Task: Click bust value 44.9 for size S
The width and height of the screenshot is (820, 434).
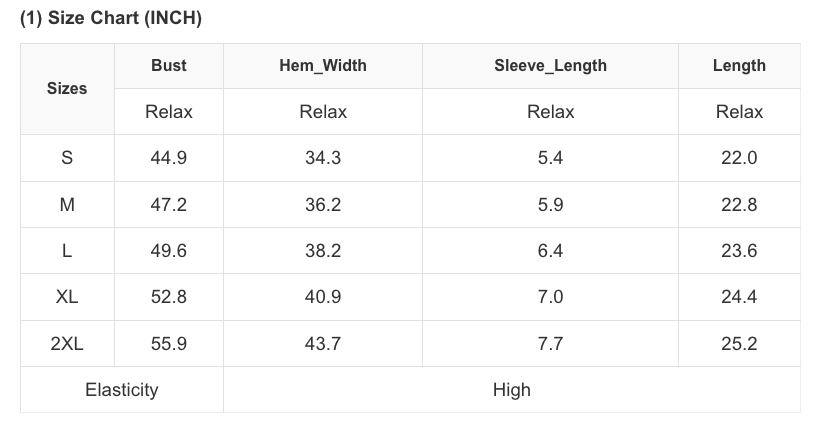Action: coord(168,157)
